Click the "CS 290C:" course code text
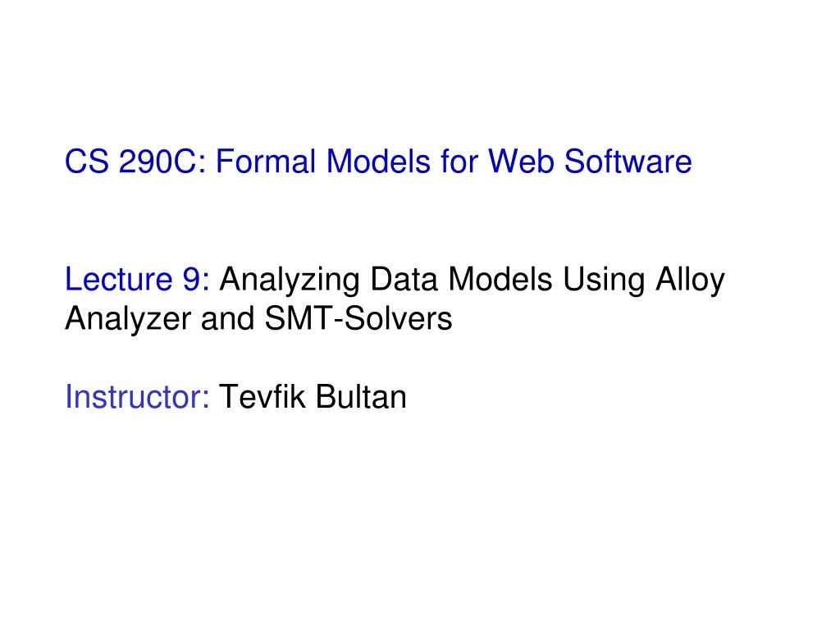 point(135,162)
